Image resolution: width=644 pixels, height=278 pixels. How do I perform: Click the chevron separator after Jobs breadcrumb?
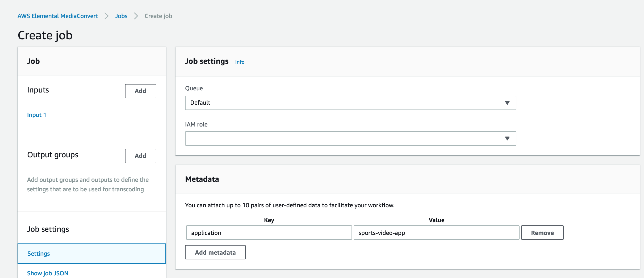pos(136,16)
